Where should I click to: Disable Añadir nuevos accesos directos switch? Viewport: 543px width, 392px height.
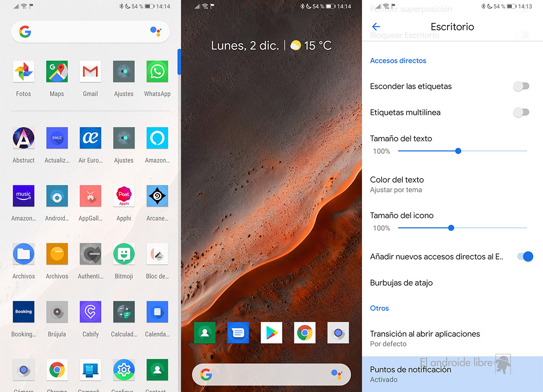525,256
